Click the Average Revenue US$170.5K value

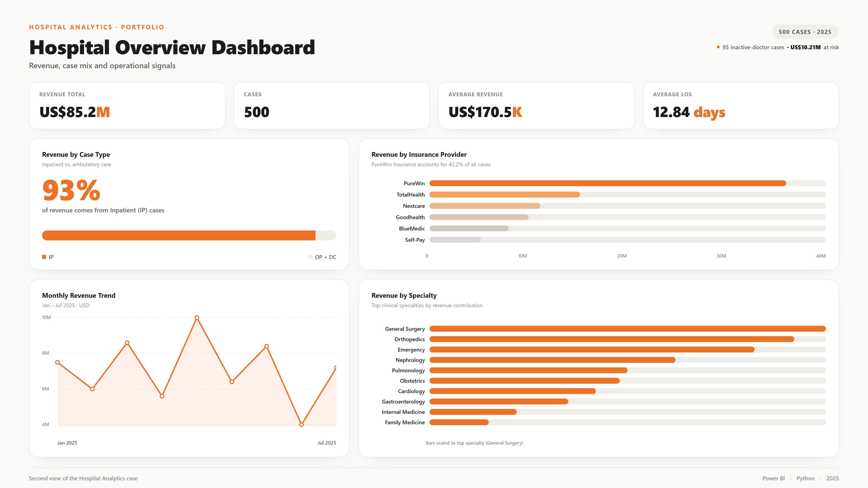(485, 112)
